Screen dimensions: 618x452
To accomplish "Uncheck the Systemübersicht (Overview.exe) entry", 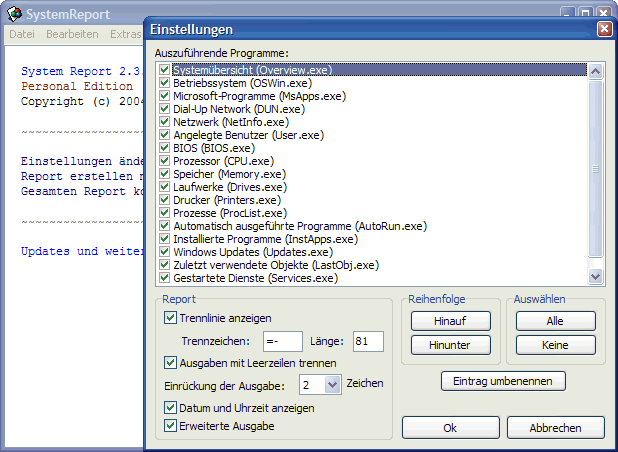I will pyautogui.click(x=164, y=71).
